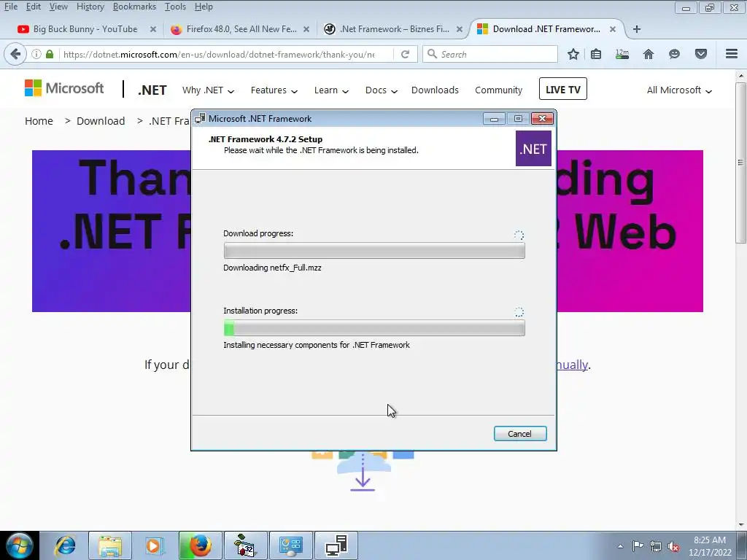Close the Big Buck Bunny YouTube tab
The image size is (747, 560).
(153, 29)
